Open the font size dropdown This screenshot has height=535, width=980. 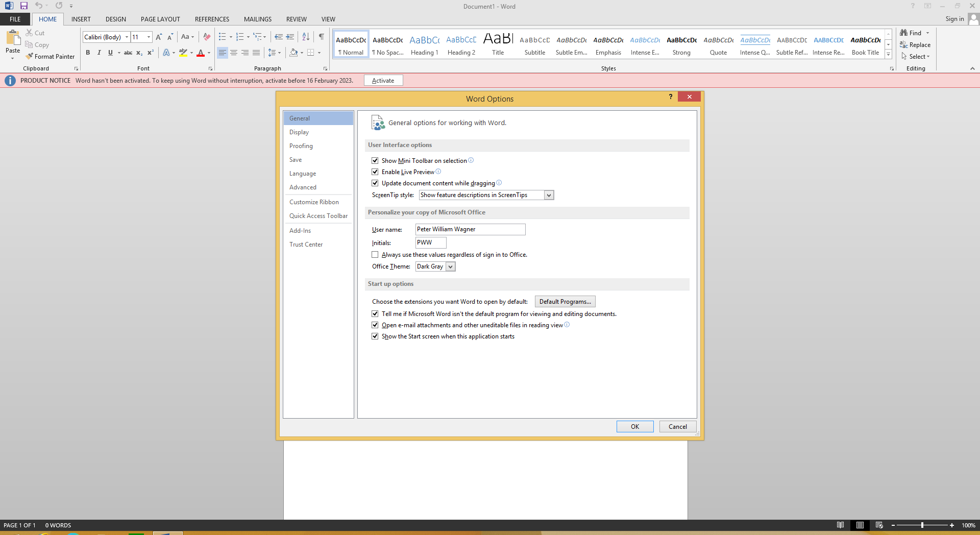pos(149,37)
